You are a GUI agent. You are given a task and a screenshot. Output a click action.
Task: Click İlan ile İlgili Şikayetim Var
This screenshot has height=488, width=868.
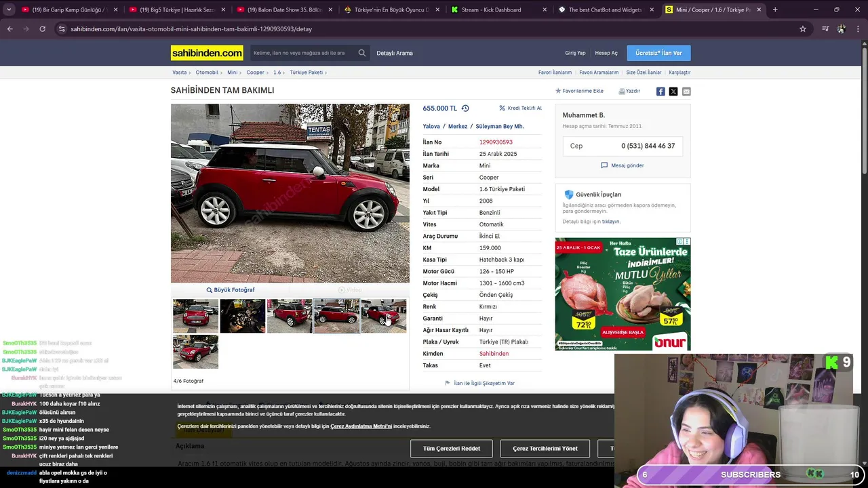pos(479,383)
